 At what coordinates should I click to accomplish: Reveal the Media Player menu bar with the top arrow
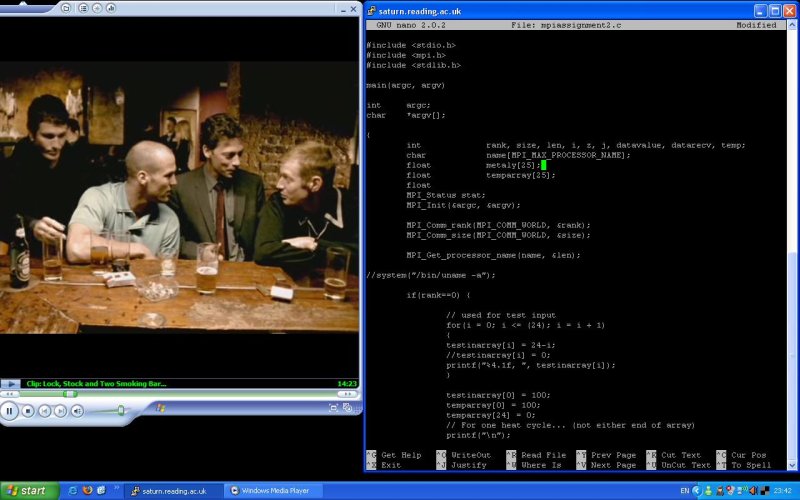[22, 3]
